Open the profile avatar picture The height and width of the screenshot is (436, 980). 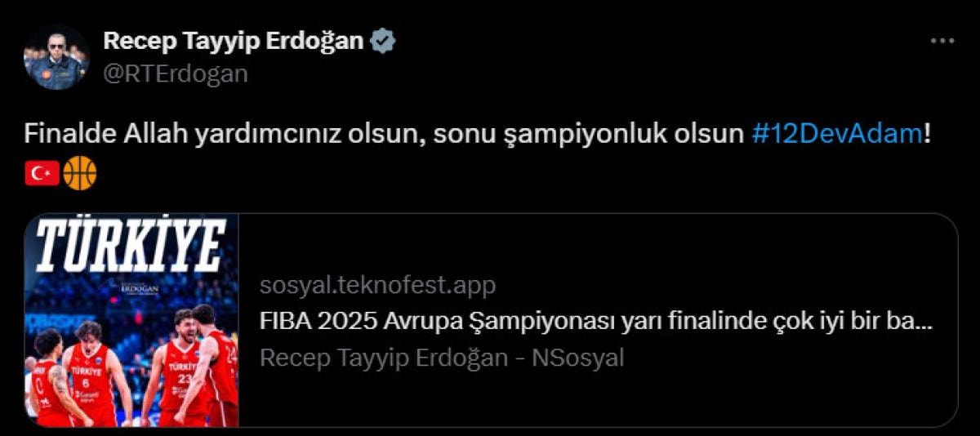point(56,57)
